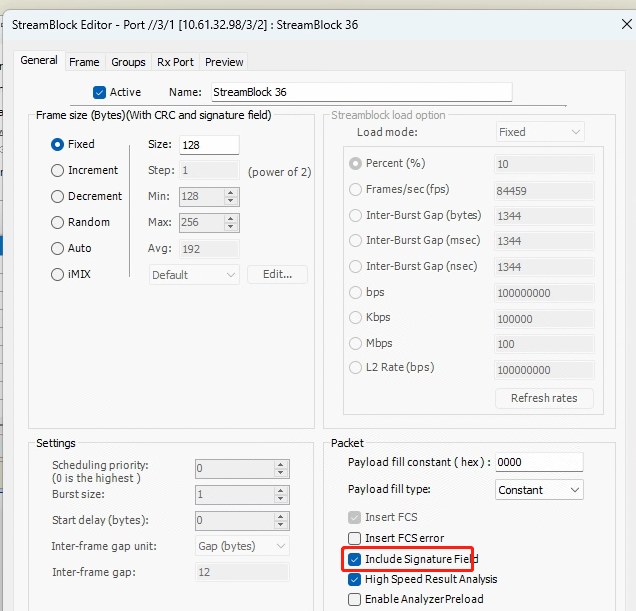This screenshot has height=611, width=636.
Task: Select the Increment frame size option
Action: [58, 171]
